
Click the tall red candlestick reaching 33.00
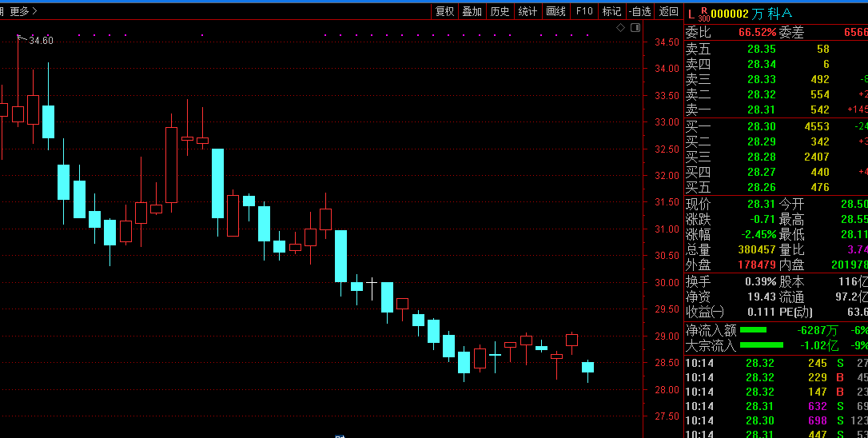[x=172, y=165]
